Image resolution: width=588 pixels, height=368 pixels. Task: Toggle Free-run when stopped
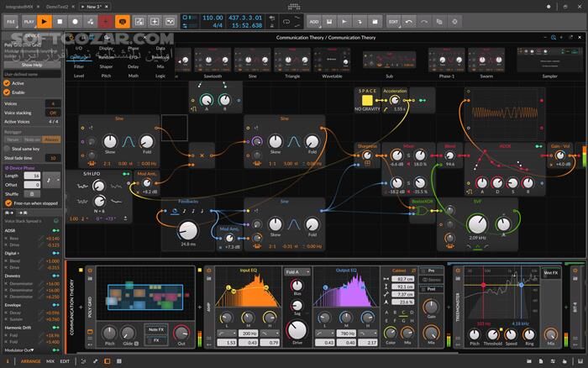click(x=8, y=203)
